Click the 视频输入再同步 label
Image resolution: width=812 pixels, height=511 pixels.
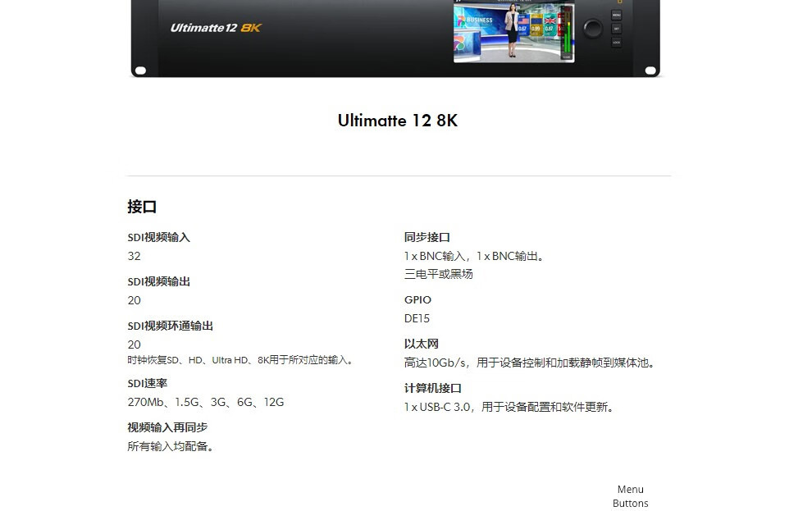(167, 427)
